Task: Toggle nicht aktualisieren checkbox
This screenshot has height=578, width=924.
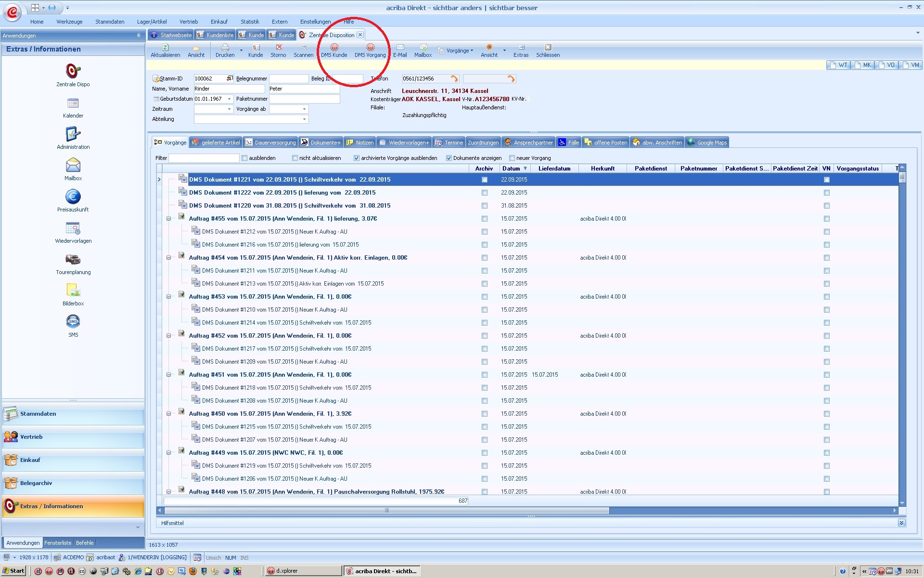Action: (x=295, y=158)
